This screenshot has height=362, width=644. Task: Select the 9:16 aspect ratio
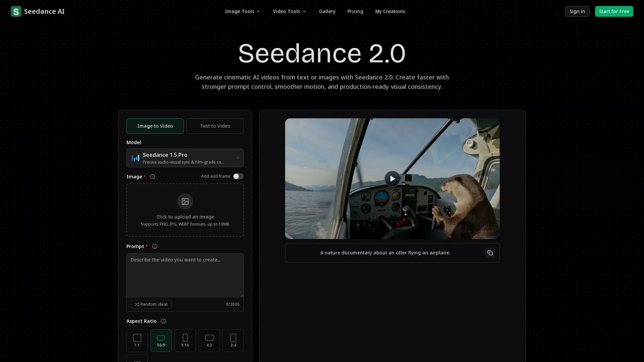185,340
